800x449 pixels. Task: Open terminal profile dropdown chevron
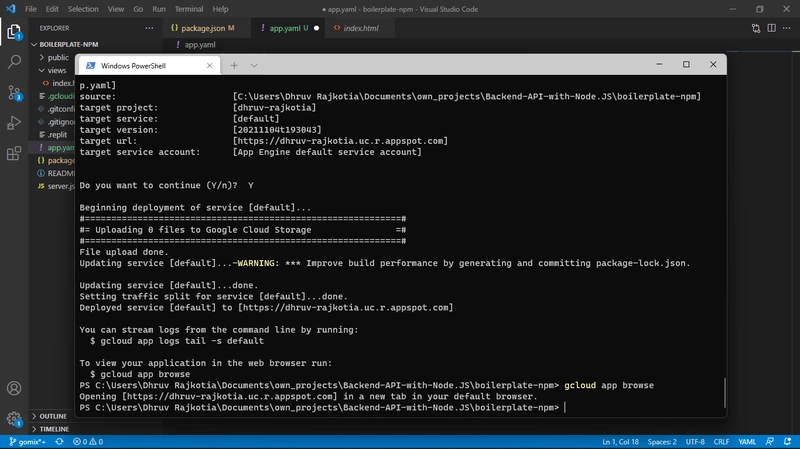pos(254,65)
